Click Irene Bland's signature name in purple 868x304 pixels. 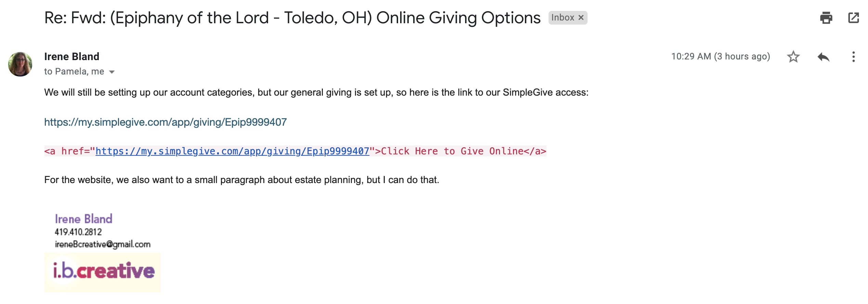(x=83, y=219)
